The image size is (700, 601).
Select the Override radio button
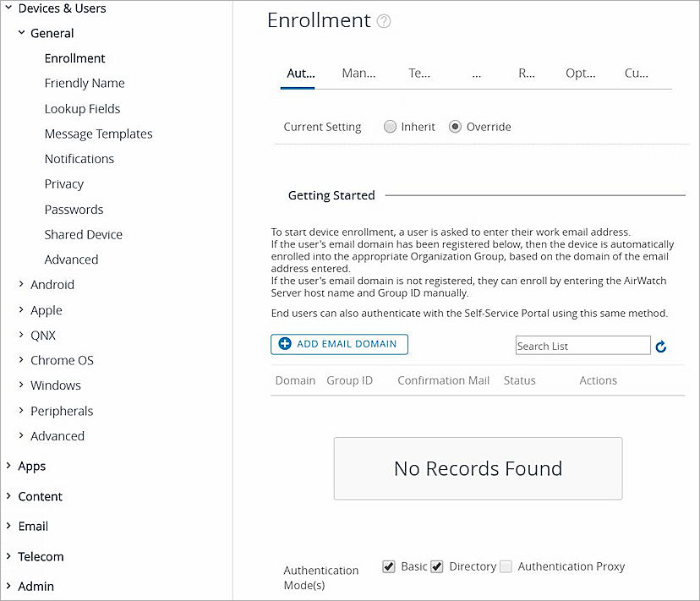point(456,126)
